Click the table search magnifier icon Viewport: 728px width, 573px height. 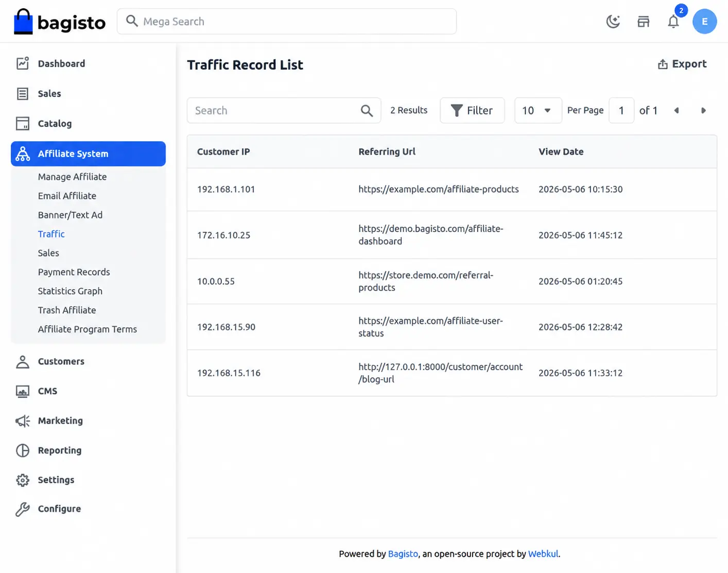click(x=367, y=110)
